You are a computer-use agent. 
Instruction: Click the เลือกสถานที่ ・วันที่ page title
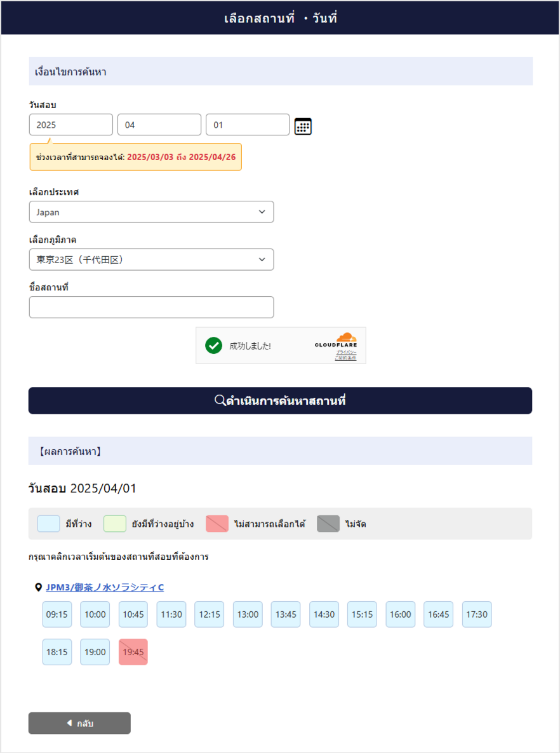[280, 18]
